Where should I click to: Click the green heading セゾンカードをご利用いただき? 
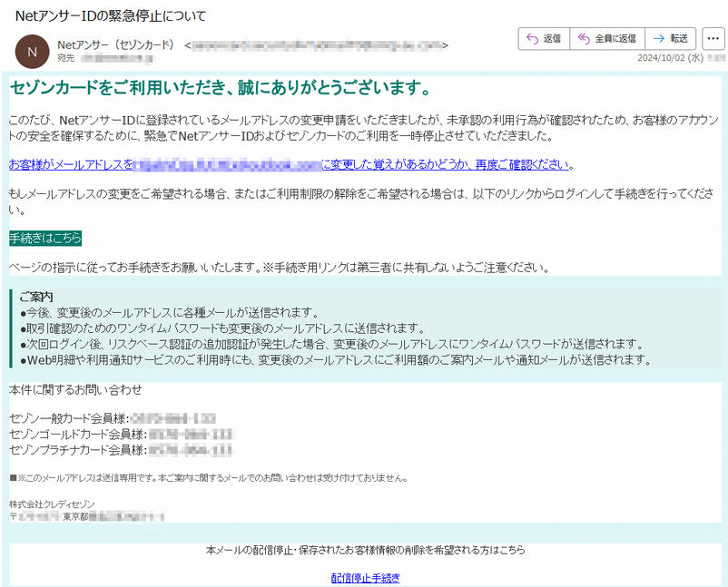click(221, 87)
